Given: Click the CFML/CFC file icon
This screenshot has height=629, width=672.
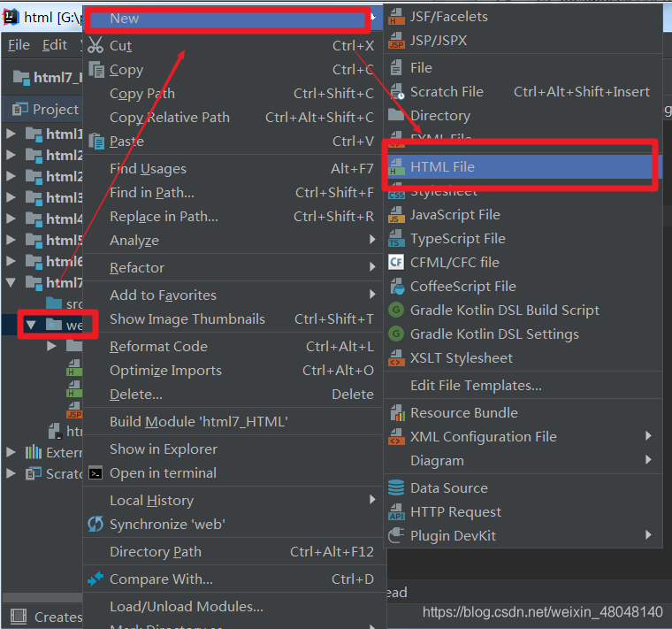Looking at the screenshot, I should click(396, 262).
